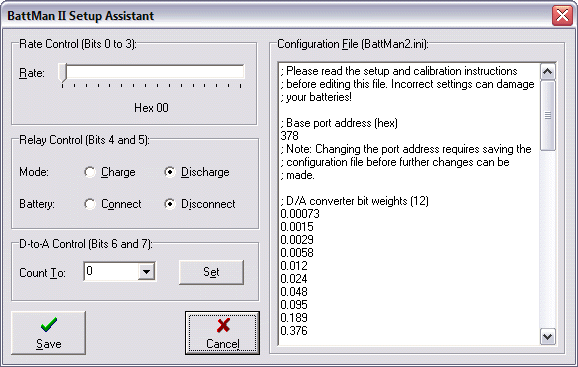Close the BattMan II Setup Assistant window
578x367 pixels.
562,16
